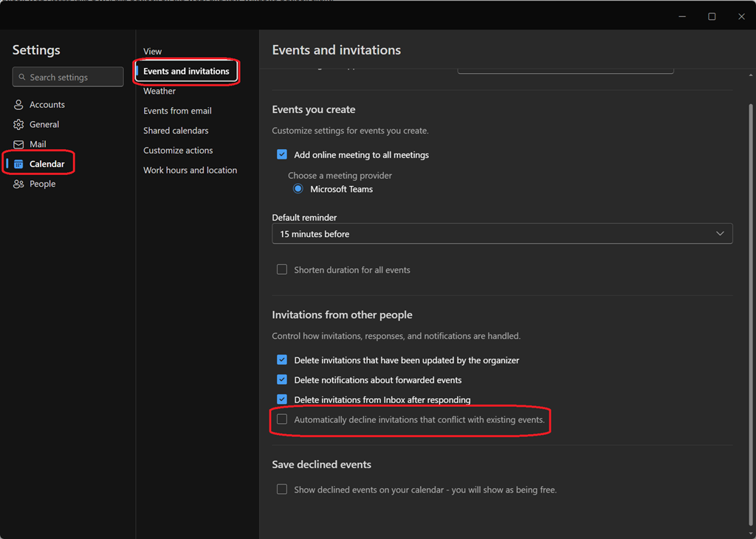Uncheck Delete notifications about forwarded events
The width and height of the screenshot is (756, 539).
[282, 380]
